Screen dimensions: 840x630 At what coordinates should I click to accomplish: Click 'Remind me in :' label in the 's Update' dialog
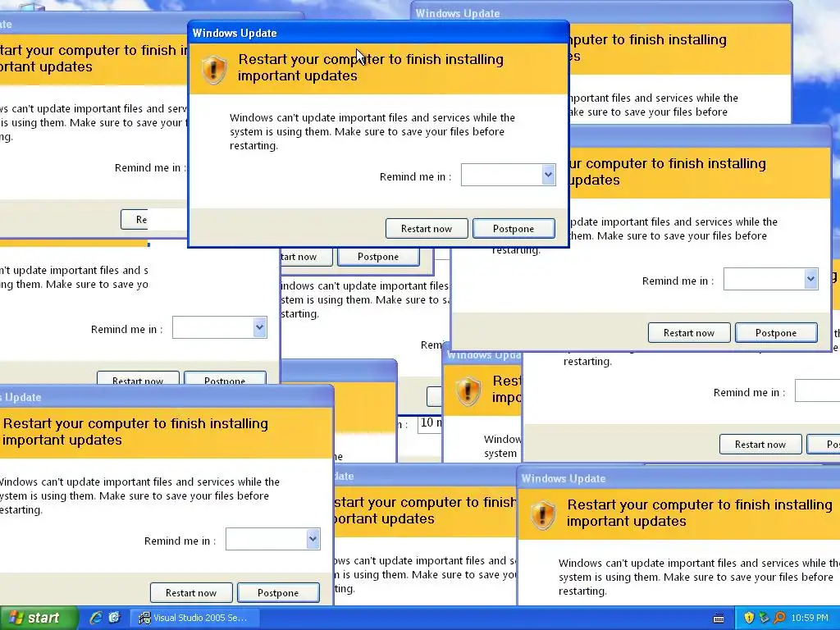(x=180, y=541)
